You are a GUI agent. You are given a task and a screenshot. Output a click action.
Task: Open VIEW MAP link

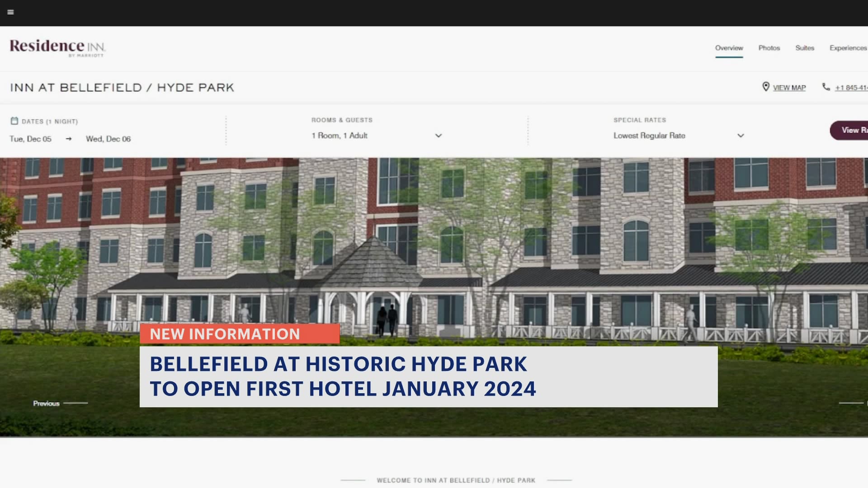789,87
